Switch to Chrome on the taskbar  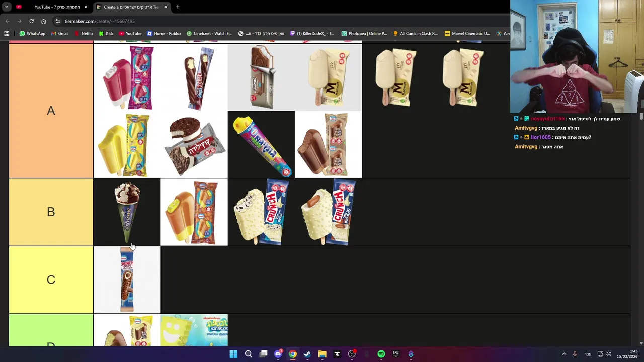(x=292, y=354)
